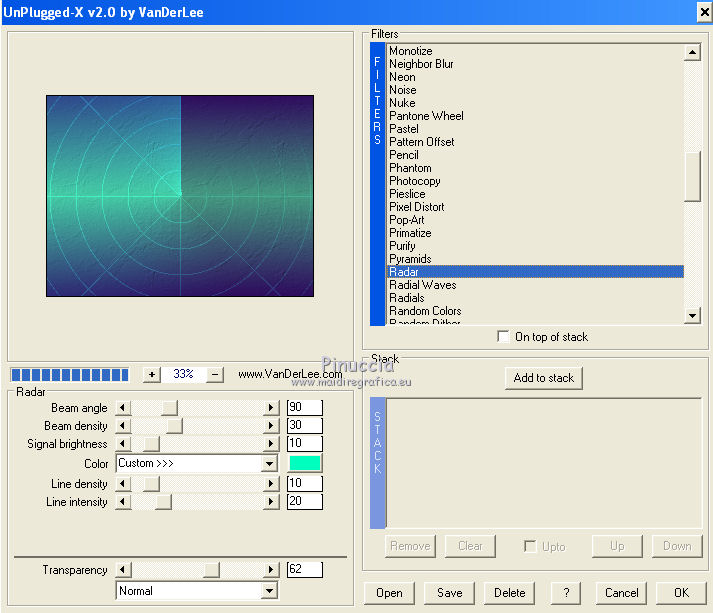Choose Pop-Art filter from list
The width and height of the screenshot is (713, 613).
tap(406, 220)
